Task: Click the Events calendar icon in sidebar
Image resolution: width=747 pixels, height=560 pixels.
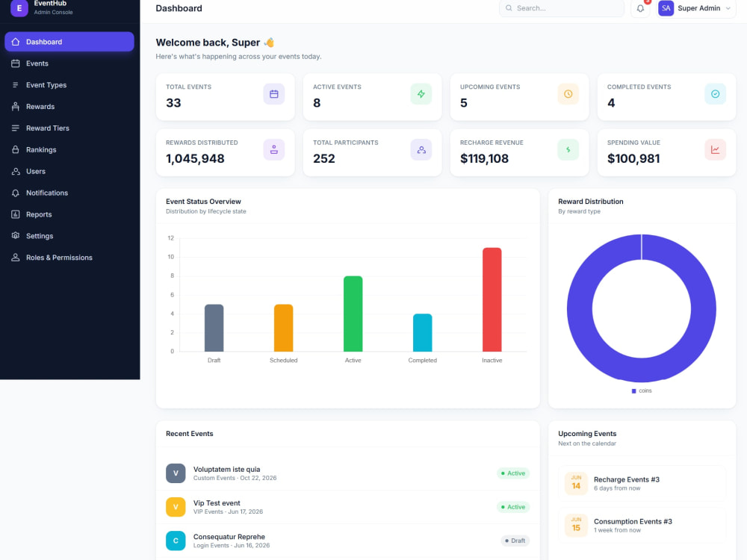Action: pos(16,63)
